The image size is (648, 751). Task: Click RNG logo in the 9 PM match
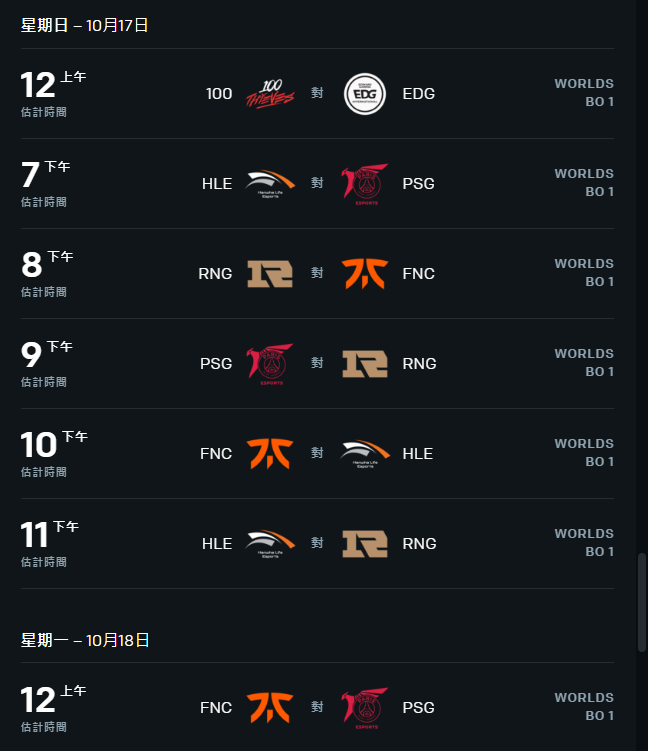coord(365,364)
